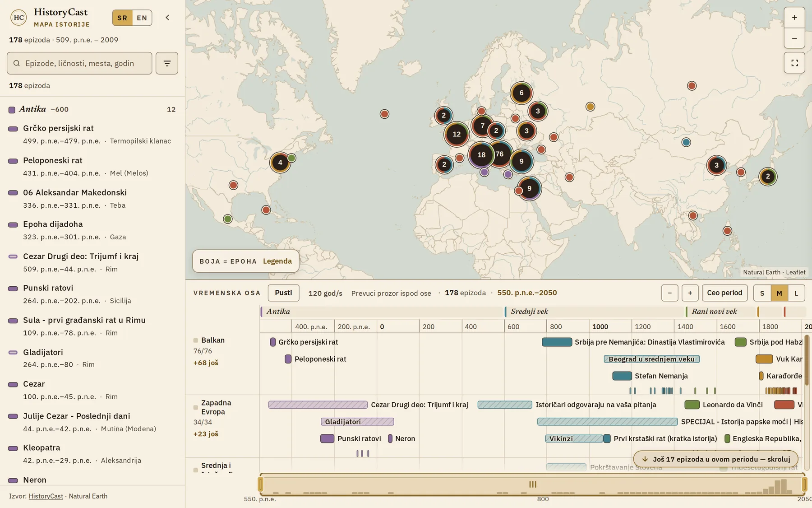This screenshot has width=812, height=508.
Task: Click the left handle of timeline range slider
Action: [261, 485]
